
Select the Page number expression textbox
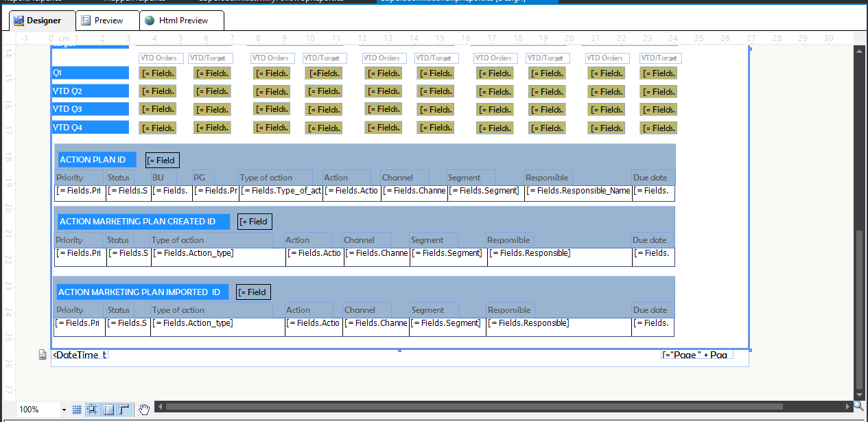696,355
